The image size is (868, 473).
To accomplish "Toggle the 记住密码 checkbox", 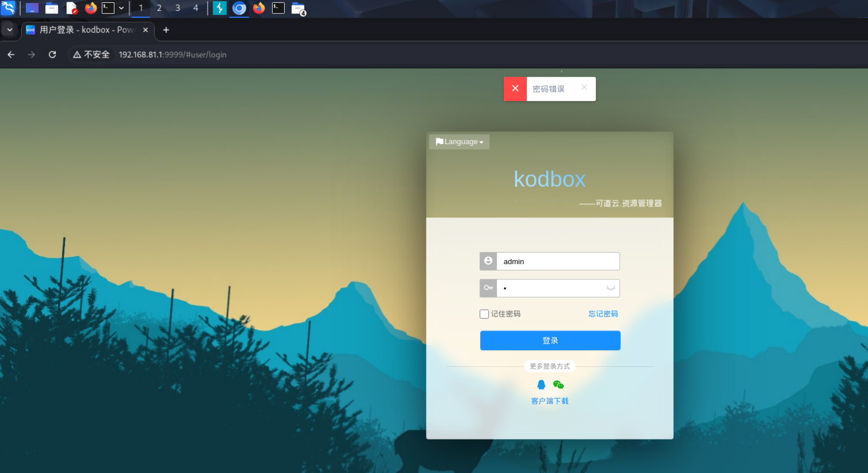I will point(484,314).
